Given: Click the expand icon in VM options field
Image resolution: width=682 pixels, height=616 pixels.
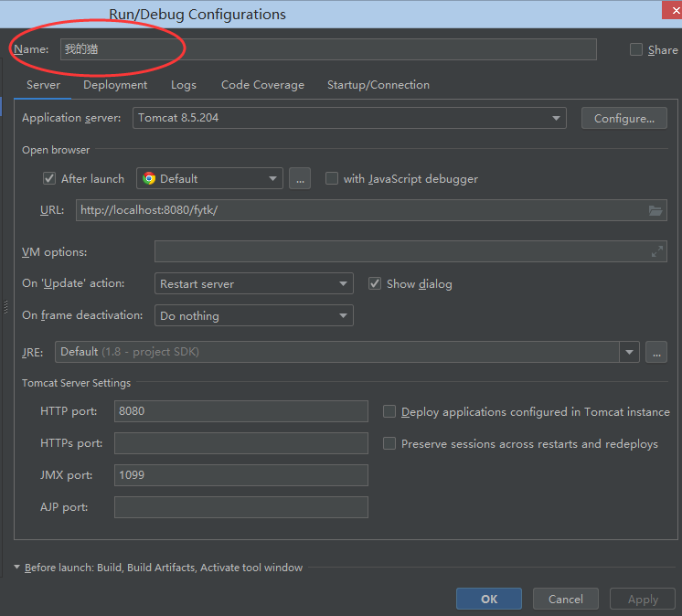Looking at the screenshot, I should tap(656, 251).
